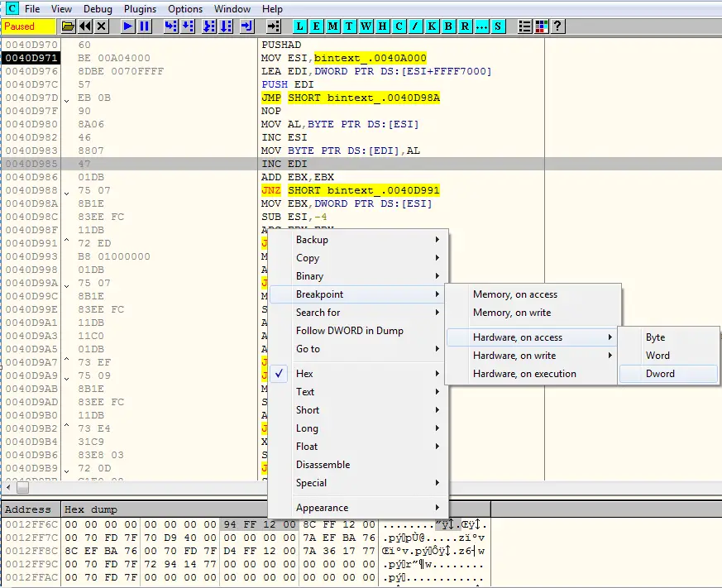Click the Go to address arrow icon
Image resolution: width=722 pixels, height=588 pixels.
tap(274, 26)
